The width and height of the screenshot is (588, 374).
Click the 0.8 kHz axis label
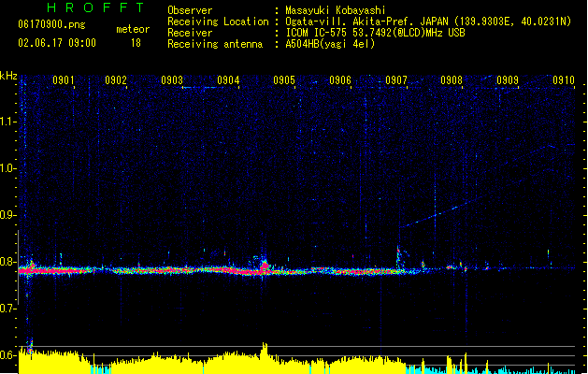coord(7,262)
